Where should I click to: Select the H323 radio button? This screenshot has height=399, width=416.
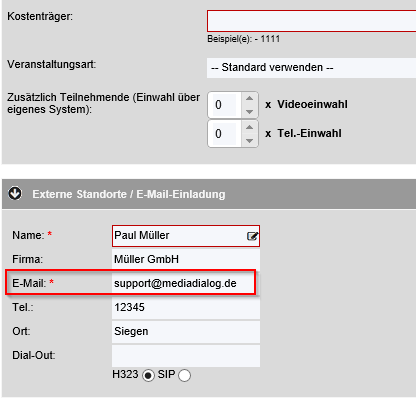(148, 375)
